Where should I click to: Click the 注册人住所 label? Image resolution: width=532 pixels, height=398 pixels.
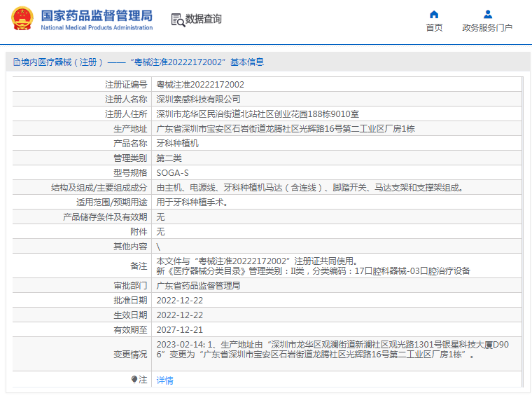(x=126, y=114)
